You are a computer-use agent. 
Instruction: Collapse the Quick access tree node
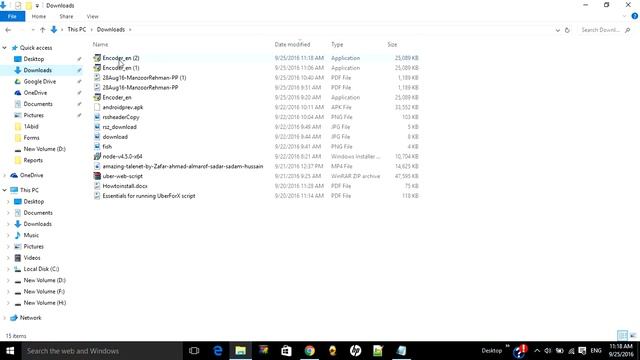4,48
